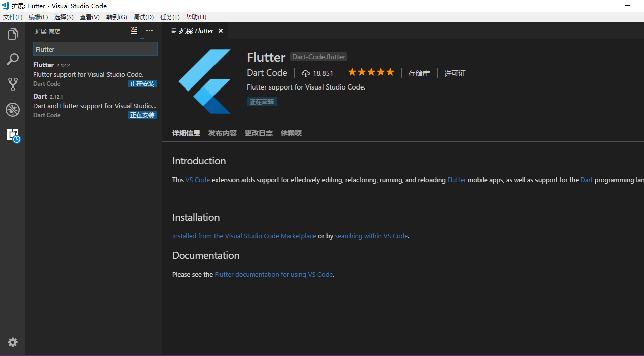Open the 选择(S) menu
Screen dimensions: 644x356
pos(64,17)
